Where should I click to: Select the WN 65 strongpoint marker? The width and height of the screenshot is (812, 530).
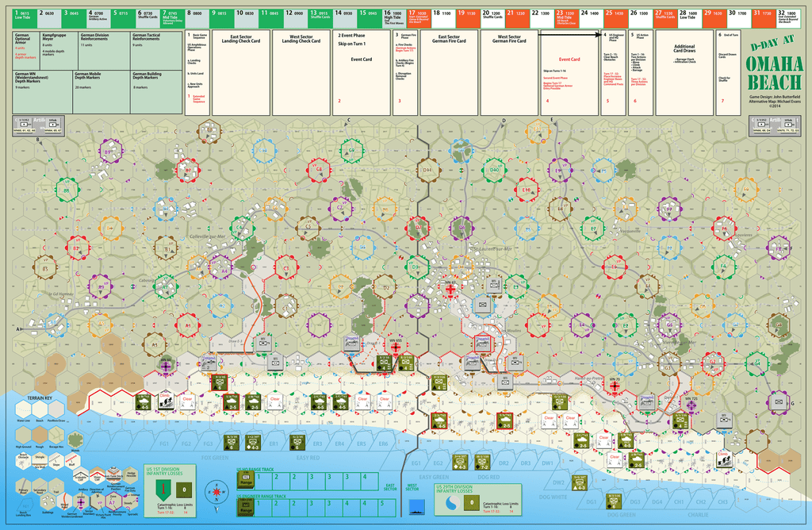pyautogui.click(x=395, y=346)
